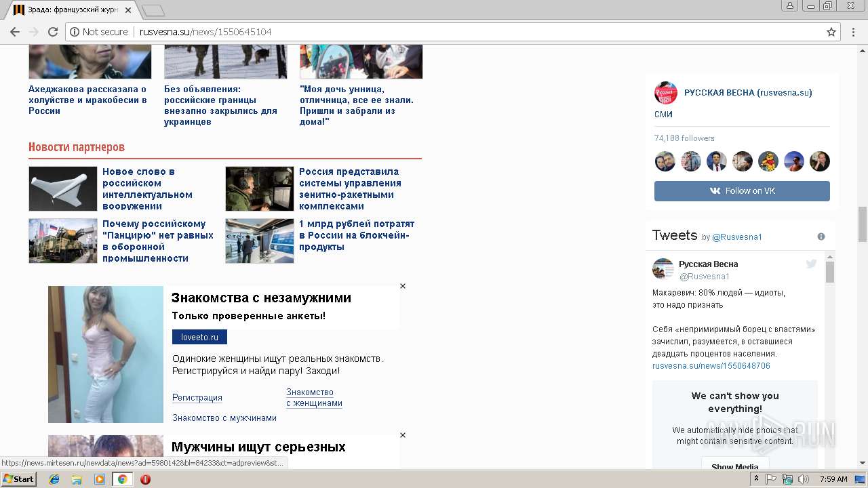This screenshot has width=868, height=488.
Task: Go back with the browser back arrow
Action: [15, 32]
